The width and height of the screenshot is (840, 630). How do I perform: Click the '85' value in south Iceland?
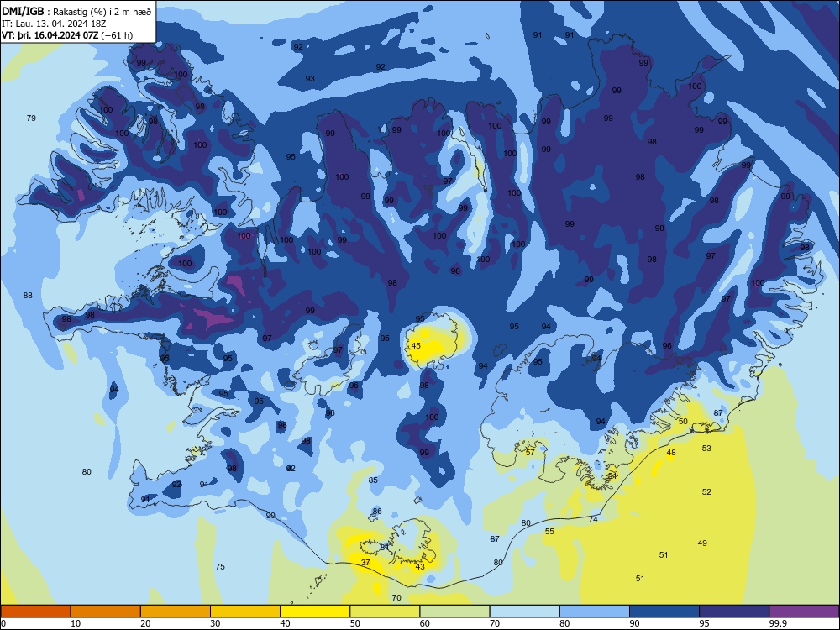[x=373, y=480]
